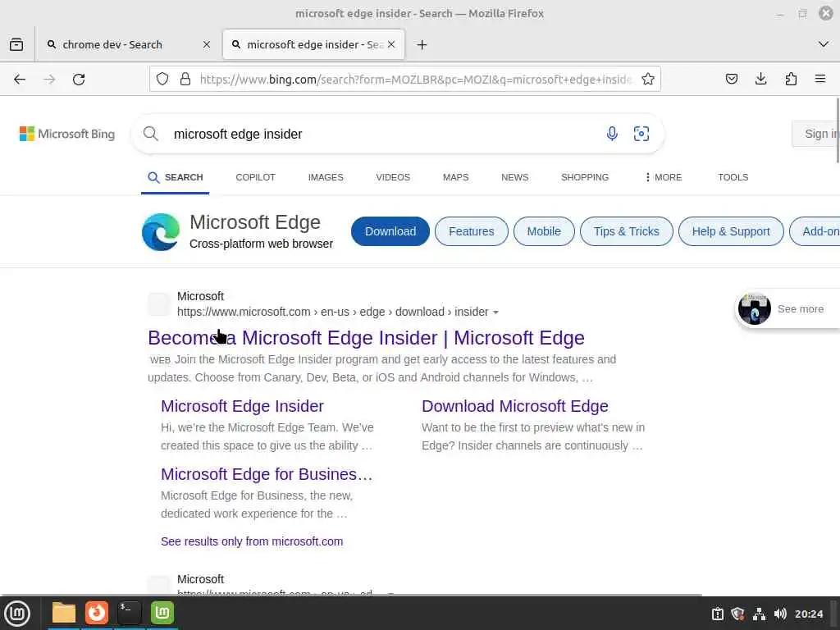
Task: Open volume control tray icon
Action: coord(780,614)
